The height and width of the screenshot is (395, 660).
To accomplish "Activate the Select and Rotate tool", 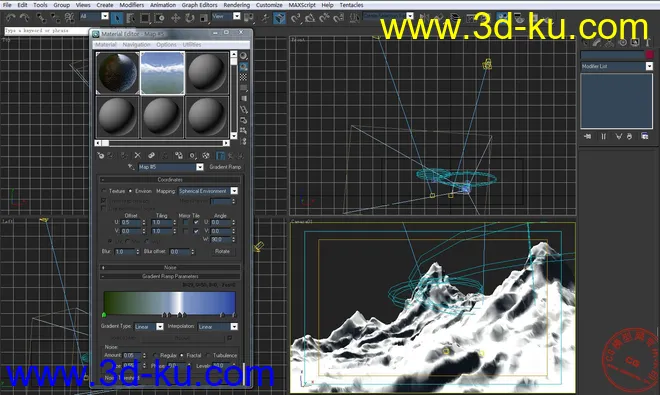I will [189, 18].
